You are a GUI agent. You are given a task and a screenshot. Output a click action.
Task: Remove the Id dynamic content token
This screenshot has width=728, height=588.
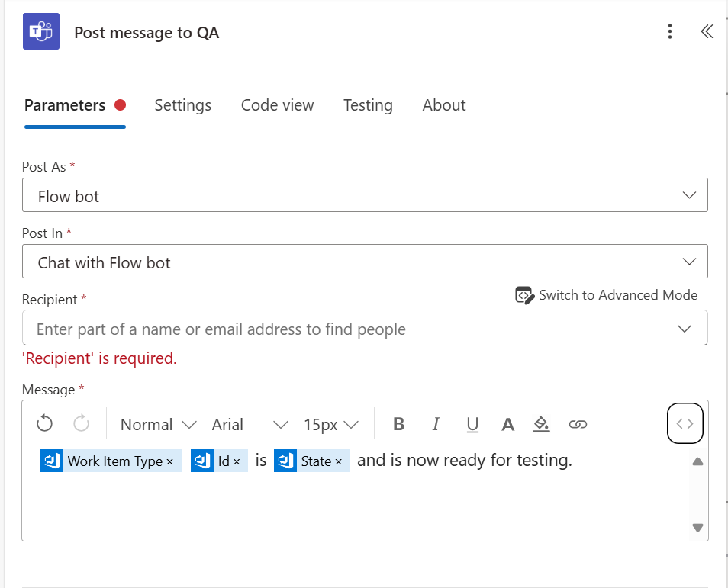237,461
